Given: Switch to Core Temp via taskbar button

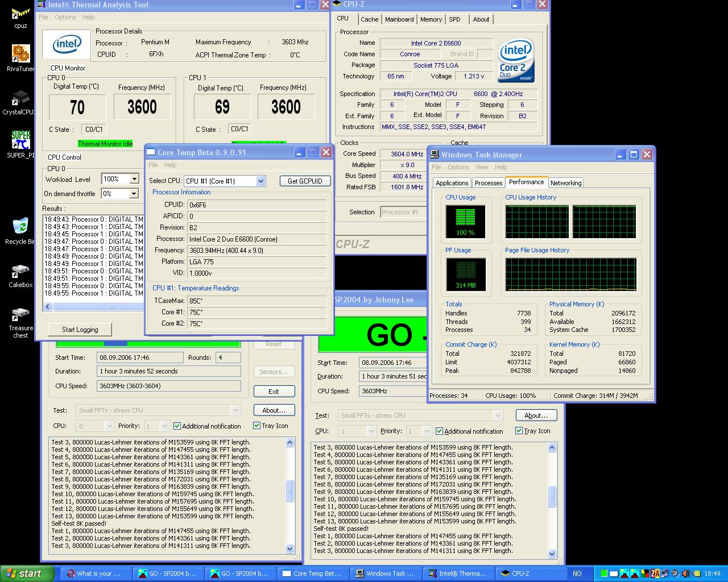Looking at the screenshot, I should [312, 573].
